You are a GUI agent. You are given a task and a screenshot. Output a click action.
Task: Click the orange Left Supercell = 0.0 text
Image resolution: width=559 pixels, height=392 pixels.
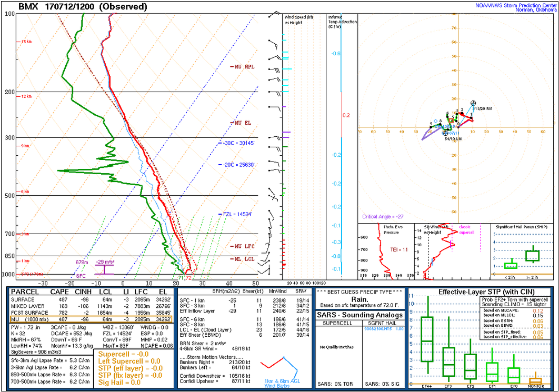pos(129,361)
